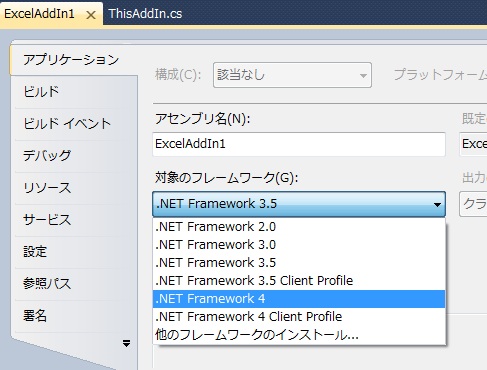The image size is (487, 370).
Task: Close the ExcelAddIn1 tab
Action: (91, 15)
